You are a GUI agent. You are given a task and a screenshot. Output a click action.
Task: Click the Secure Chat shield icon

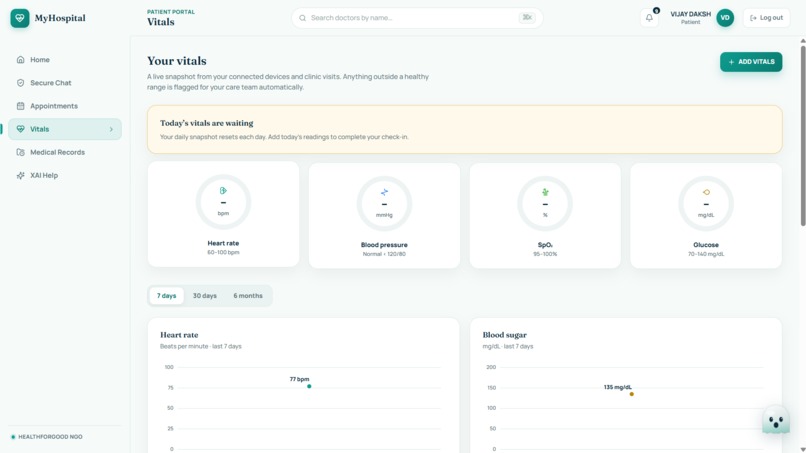21,83
